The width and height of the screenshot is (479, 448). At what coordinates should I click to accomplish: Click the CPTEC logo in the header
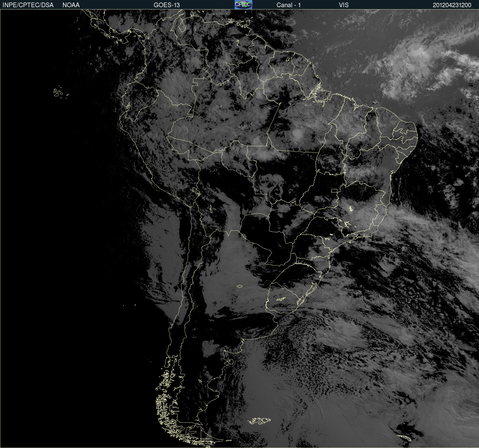click(243, 5)
